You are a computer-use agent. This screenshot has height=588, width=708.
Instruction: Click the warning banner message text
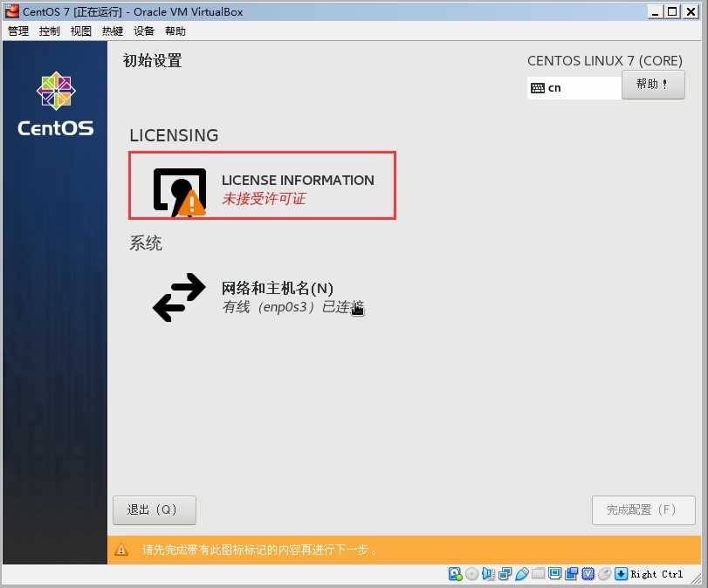click(259, 550)
